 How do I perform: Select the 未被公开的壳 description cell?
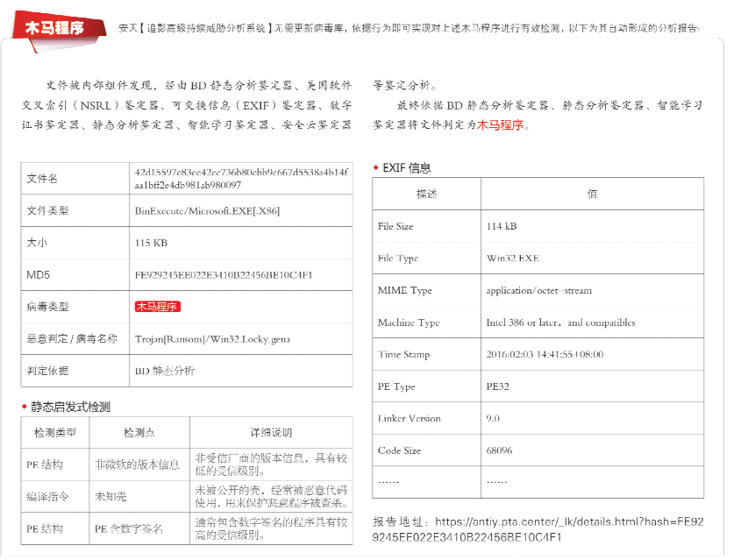pos(271,497)
